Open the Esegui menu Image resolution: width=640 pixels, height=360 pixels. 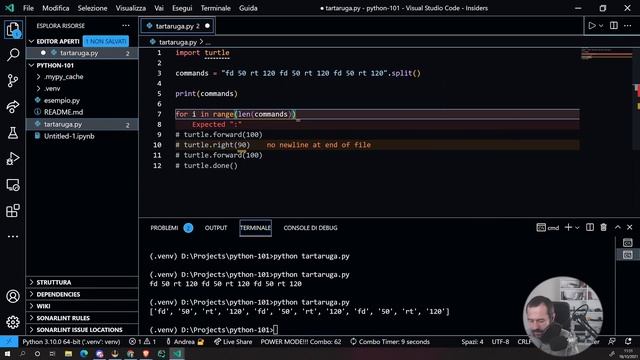[182, 8]
